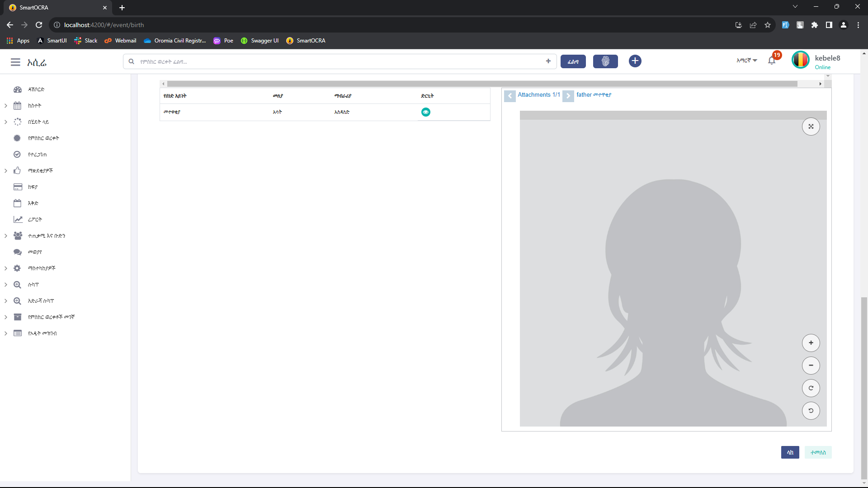Click the fullscreen expand icon on image viewer
Viewport: 868px width, 488px height.
811,127
